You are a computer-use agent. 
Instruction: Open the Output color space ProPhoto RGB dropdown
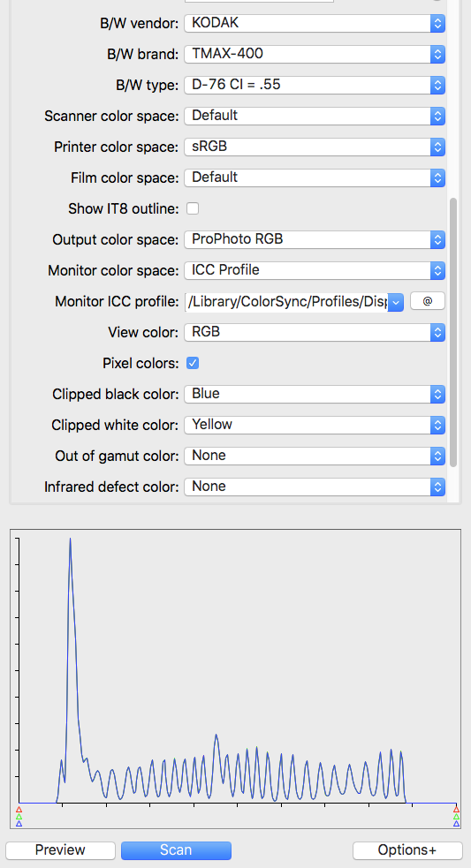pyautogui.click(x=315, y=239)
